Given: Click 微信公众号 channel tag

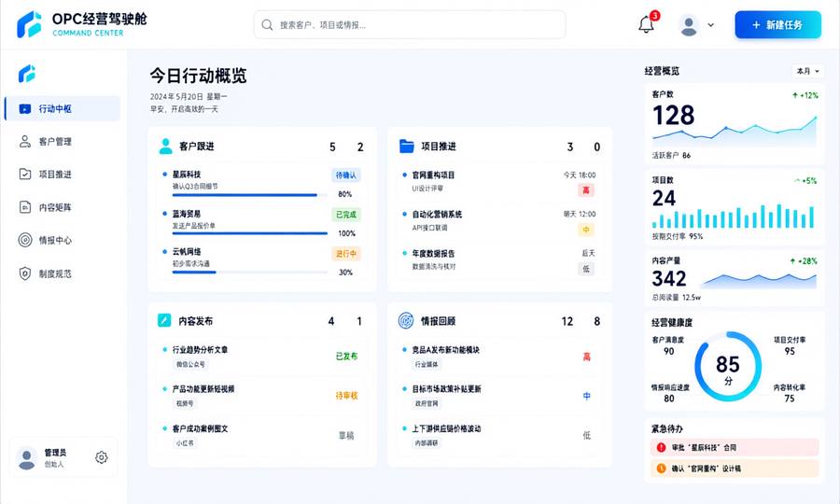Looking at the screenshot, I should click(x=190, y=364).
